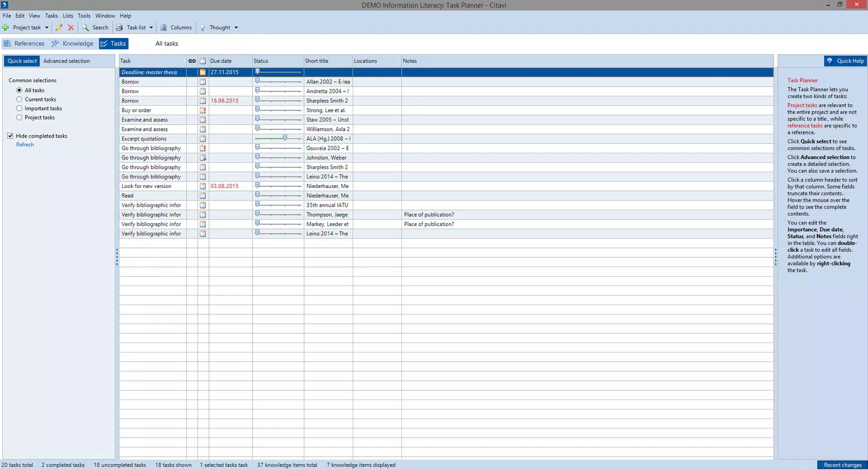Switch to the References tab
The width and height of the screenshot is (868, 470).
click(x=24, y=43)
